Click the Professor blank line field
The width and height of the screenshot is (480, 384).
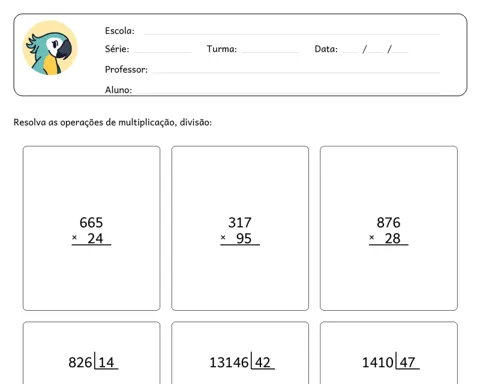click(296, 72)
